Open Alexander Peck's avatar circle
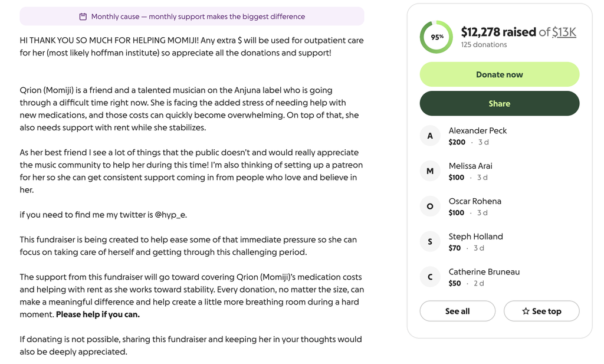Image resolution: width=604 pixels, height=364 pixels. (430, 136)
